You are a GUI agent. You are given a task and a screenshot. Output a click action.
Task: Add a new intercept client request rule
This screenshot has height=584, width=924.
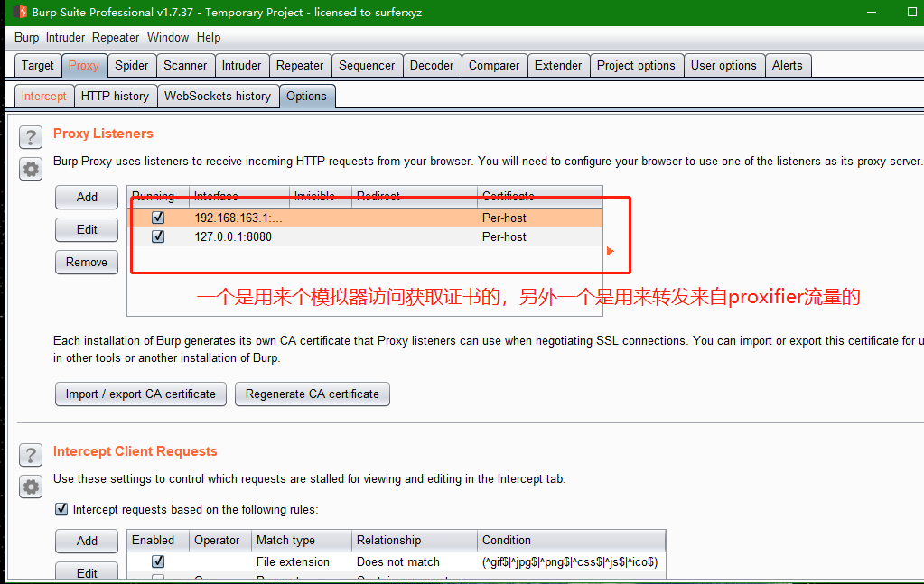click(87, 541)
